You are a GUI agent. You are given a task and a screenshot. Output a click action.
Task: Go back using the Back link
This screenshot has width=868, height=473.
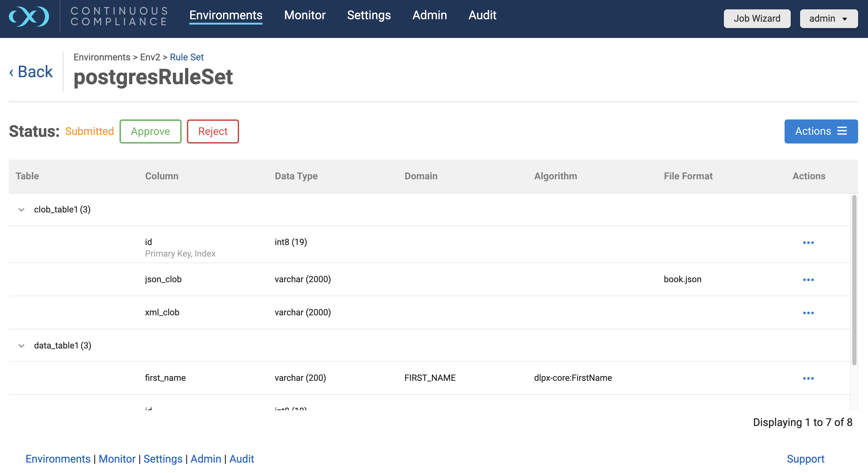click(x=31, y=72)
